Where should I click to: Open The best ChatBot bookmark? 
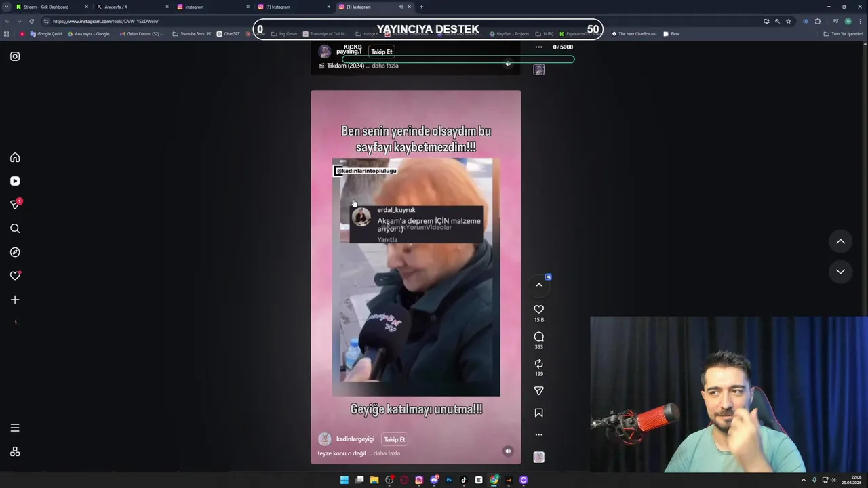click(635, 34)
